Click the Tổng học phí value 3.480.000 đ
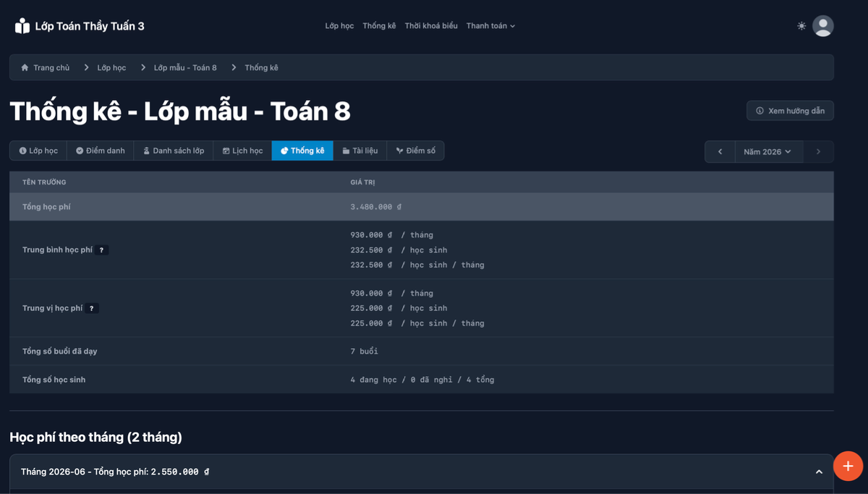 click(x=375, y=207)
